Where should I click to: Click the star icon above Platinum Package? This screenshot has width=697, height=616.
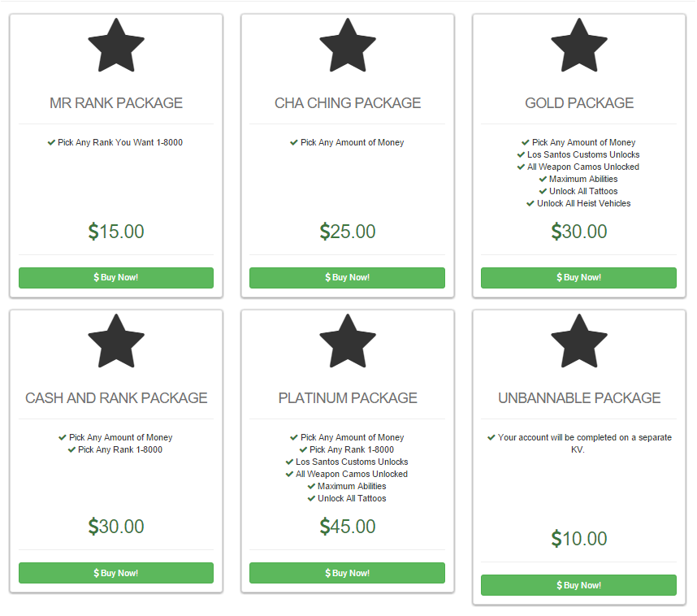[x=348, y=341]
